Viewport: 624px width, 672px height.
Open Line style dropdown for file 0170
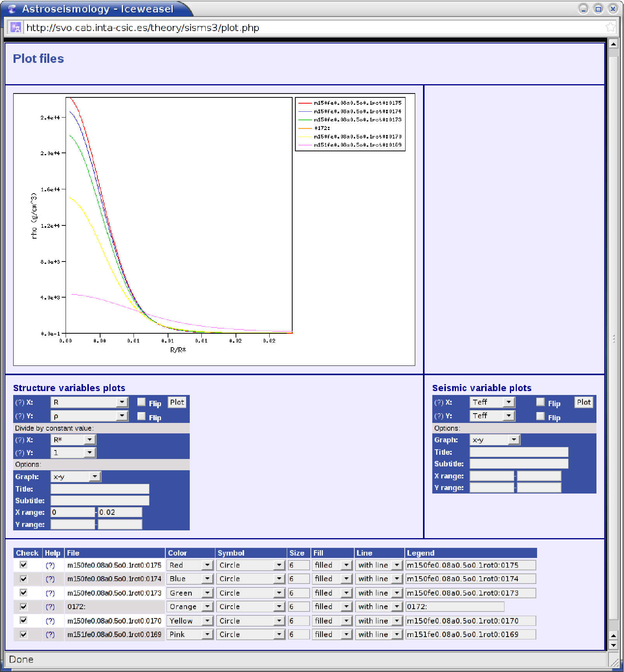[x=379, y=621]
